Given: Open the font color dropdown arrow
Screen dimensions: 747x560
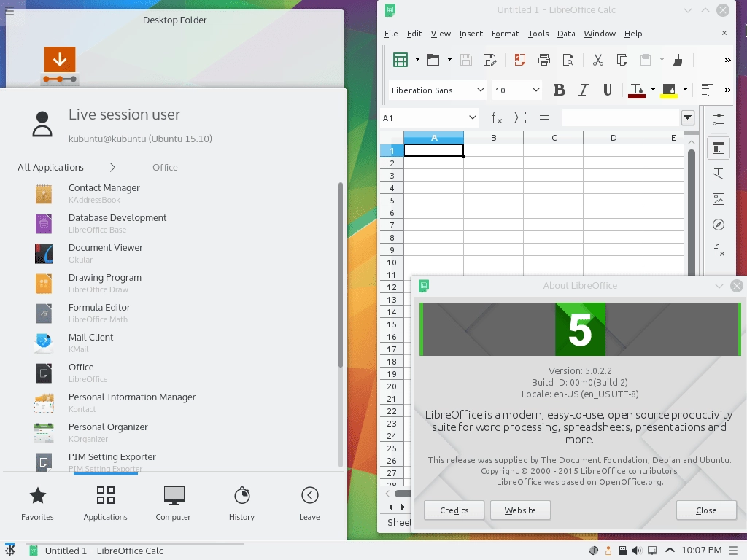Looking at the screenshot, I should [653, 90].
